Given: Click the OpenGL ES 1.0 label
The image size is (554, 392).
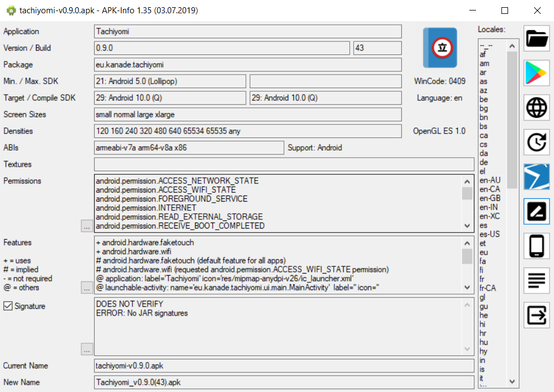Looking at the screenshot, I should click(x=439, y=131).
